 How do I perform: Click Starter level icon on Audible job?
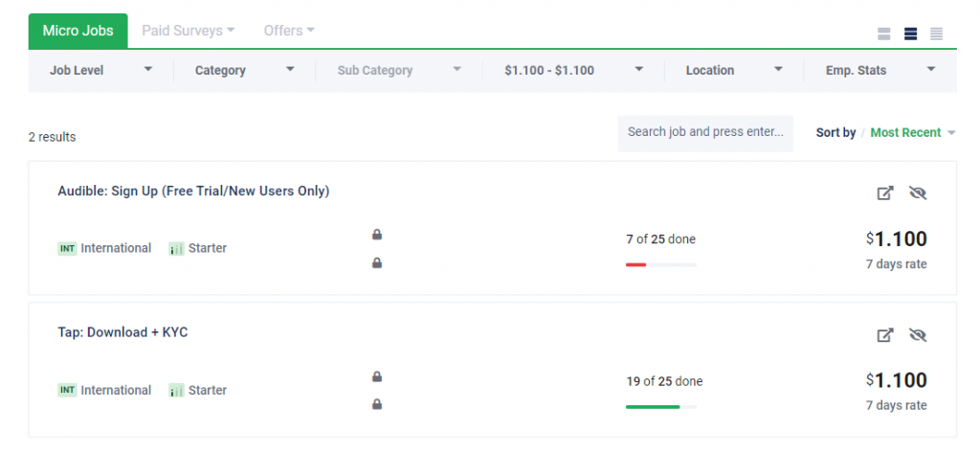[x=177, y=248]
